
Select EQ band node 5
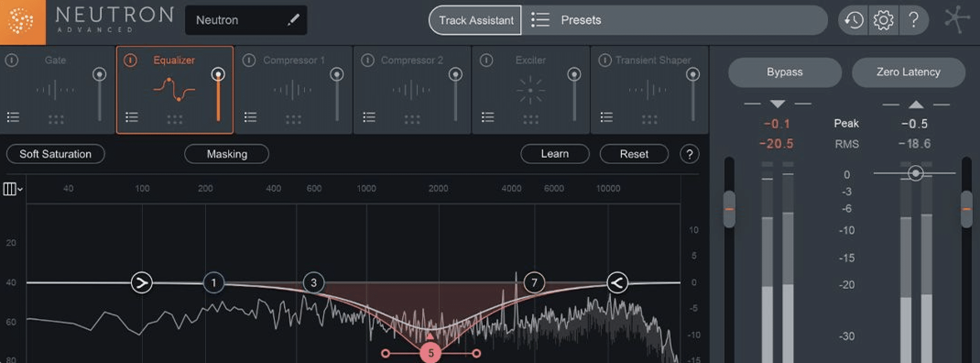pos(430,353)
